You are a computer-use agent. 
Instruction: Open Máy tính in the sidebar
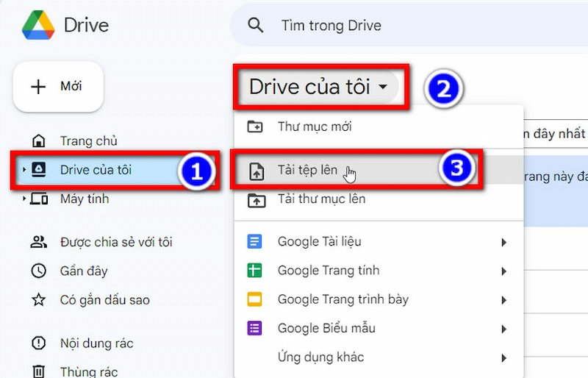(x=85, y=199)
